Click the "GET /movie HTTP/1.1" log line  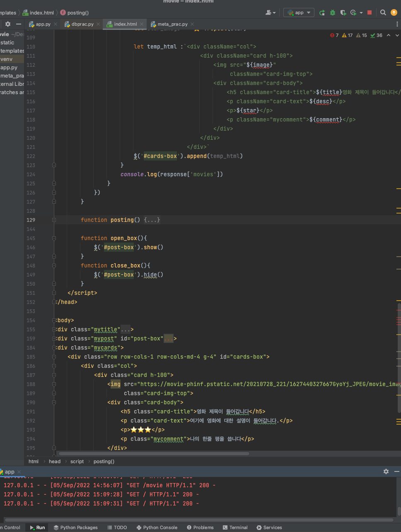pos(109,485)
